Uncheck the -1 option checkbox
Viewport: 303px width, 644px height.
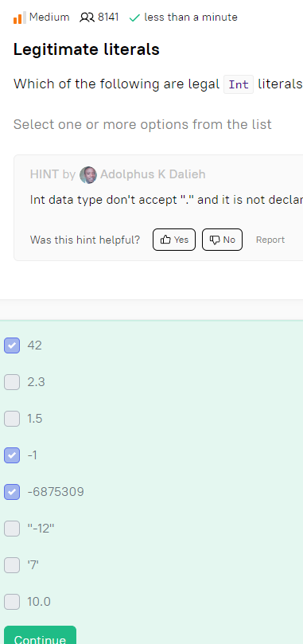(x=12, y=455)
